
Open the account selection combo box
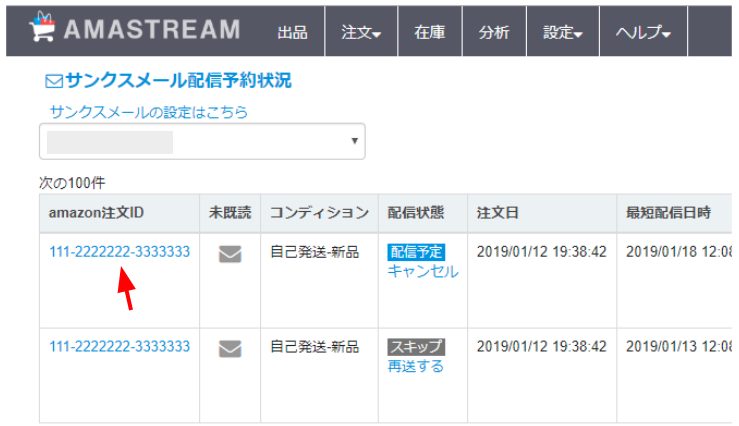(202, 141)
